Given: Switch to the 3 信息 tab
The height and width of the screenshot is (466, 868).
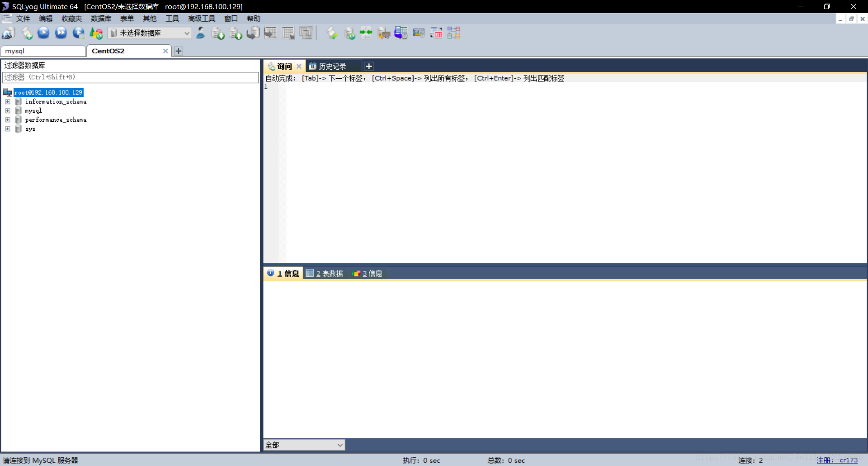Looking at the screenshot, I should [x=368, y=273].
